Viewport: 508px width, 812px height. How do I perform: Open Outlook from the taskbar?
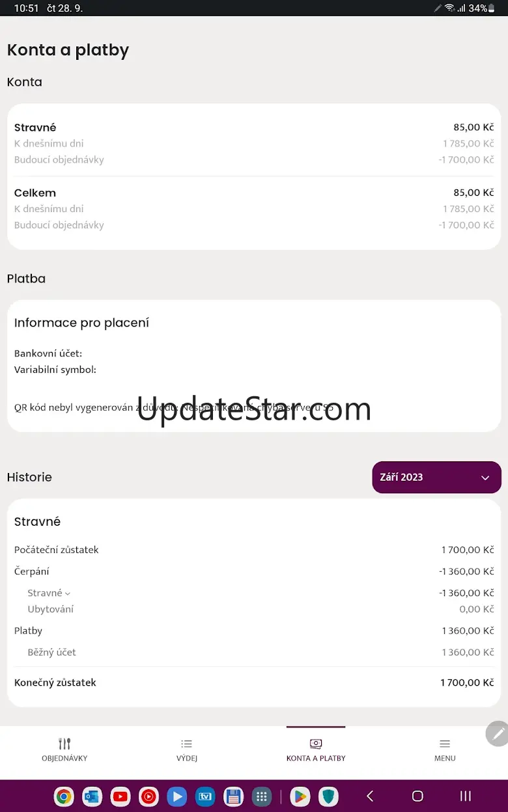[x=92, y=796]
